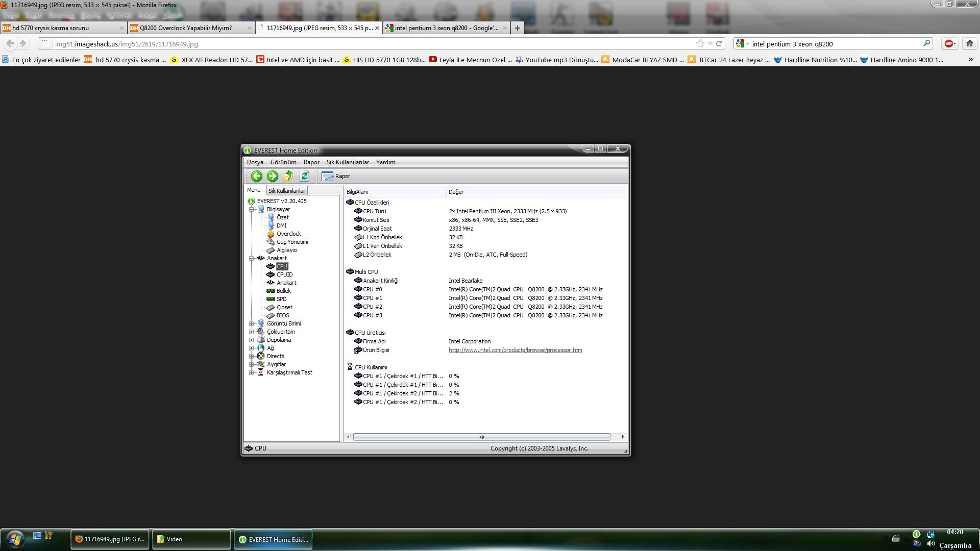Expand the Depolama node

[x=251, y=340]
